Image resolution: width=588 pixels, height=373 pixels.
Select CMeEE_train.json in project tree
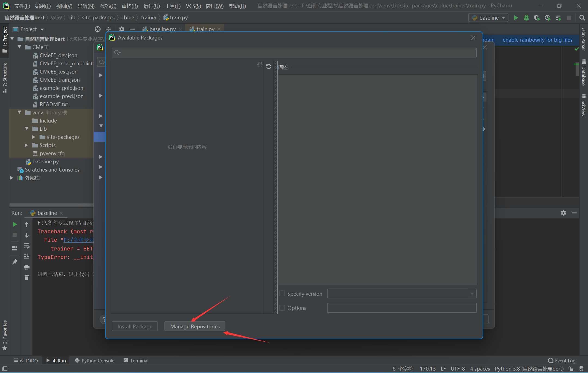tap(60, 80)
